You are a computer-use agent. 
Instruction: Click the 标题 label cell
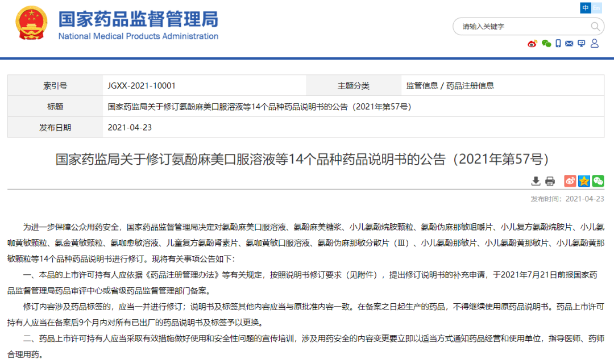click(55, 106)
